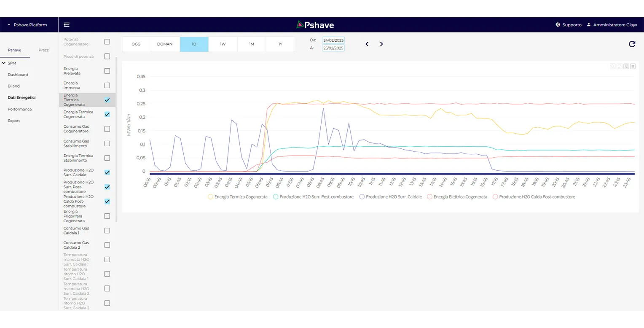Open the chart hamburger menu icon
This screenshot has width=644, height=328.
(x=633, y=66)
